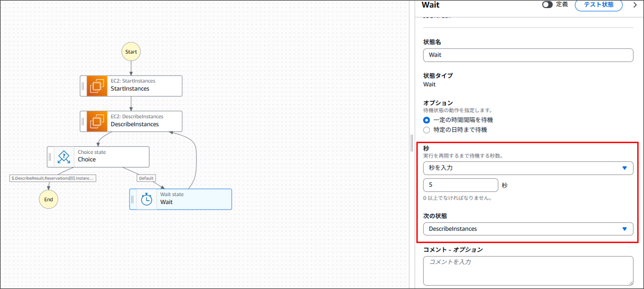
Task: Select the EC2 StartInstances state icon
Action: (97, 86)
